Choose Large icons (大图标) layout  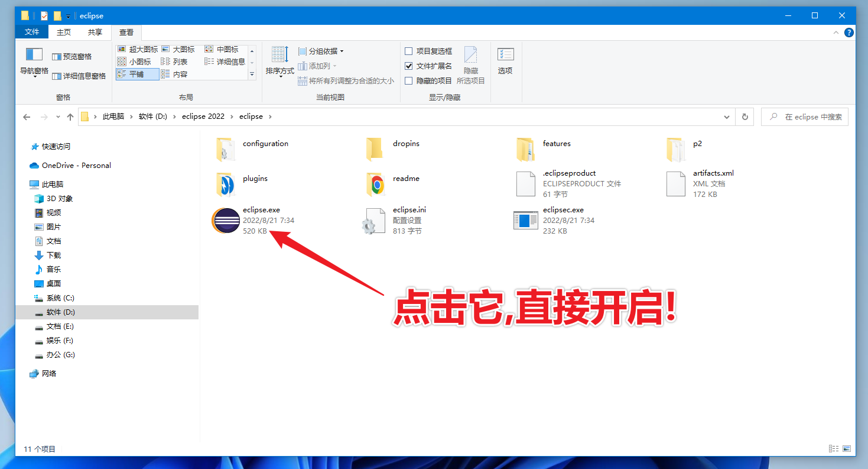(x=178, y=50)
